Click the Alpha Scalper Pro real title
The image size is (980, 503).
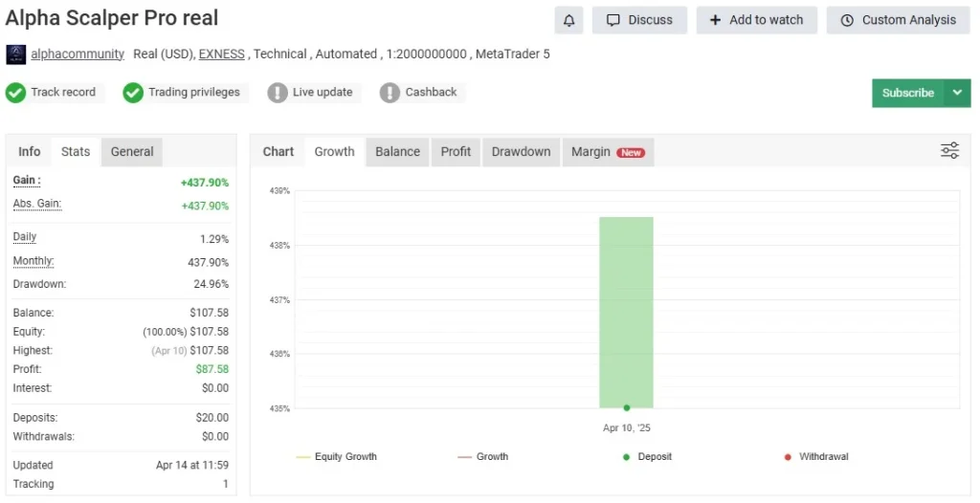click(x=112, y=18)
